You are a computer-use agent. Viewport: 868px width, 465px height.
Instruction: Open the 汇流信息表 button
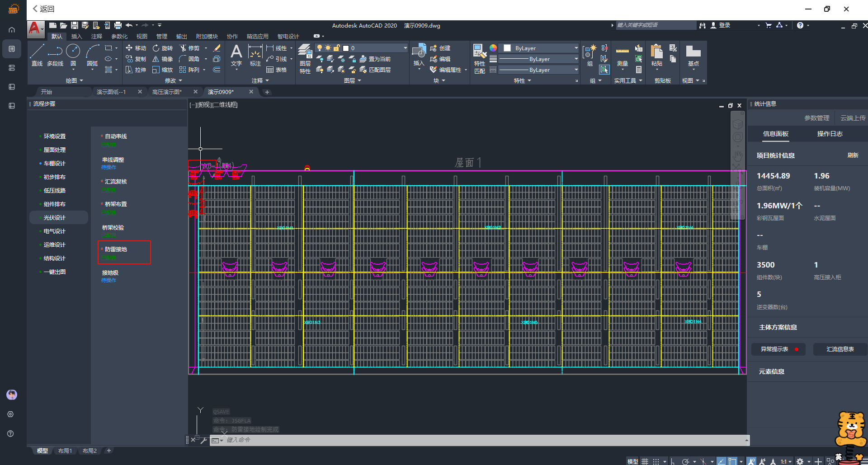coord(840,349)
